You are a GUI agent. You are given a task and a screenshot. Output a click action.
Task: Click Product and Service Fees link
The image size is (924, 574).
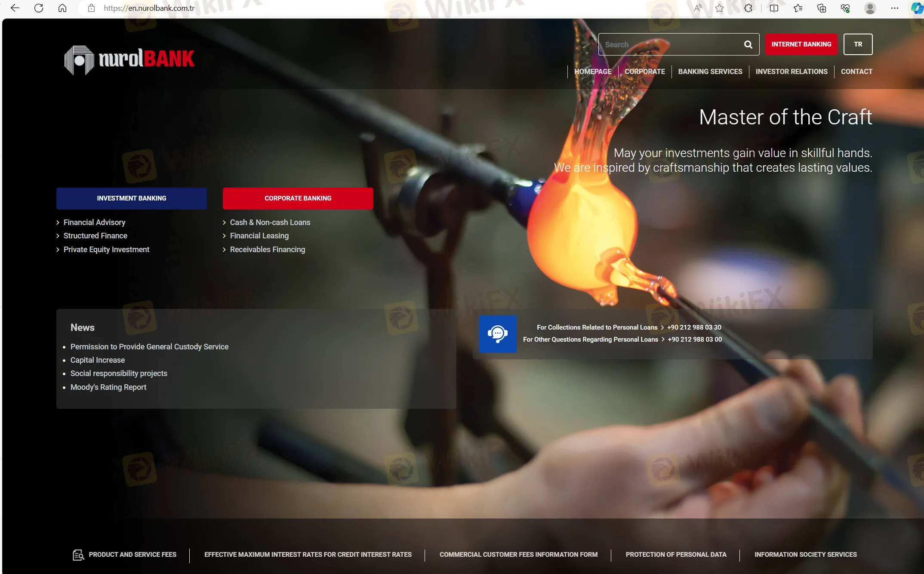[132, 555]
